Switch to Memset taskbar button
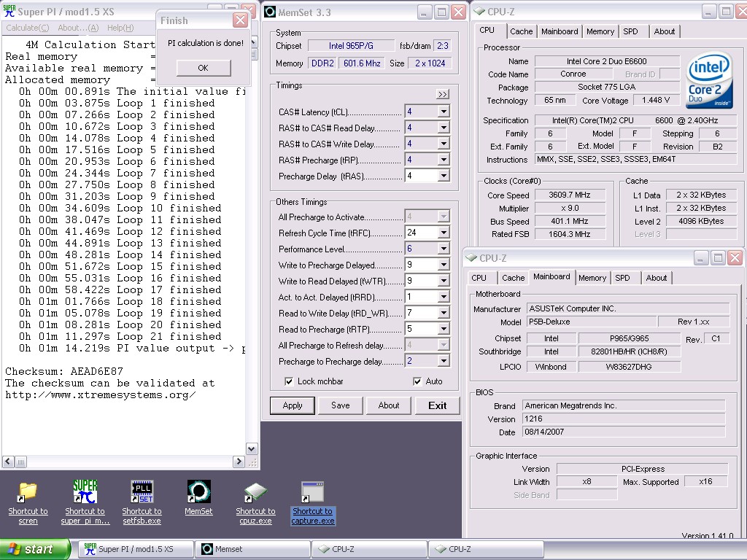This screenshot has width=747, height=560. click(x=252, y=549)
